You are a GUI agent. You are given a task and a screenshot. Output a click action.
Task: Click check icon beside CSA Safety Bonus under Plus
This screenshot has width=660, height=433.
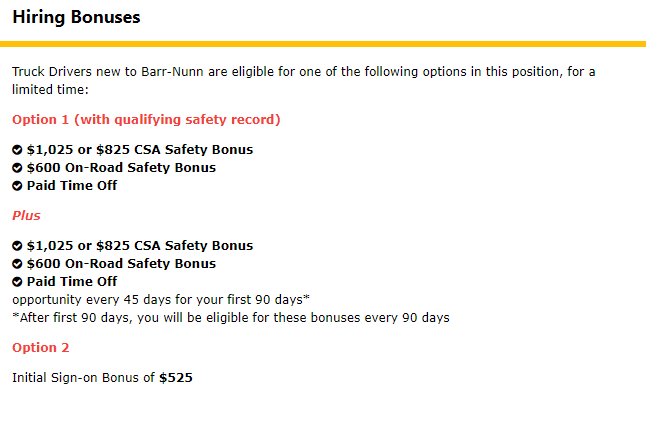tap(17, 246)
